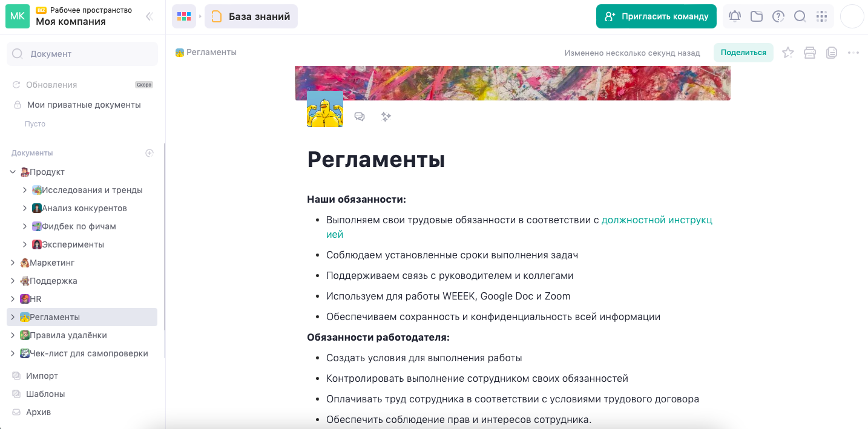
Task: Expand the Маркетинг section
Action: point(13,262)
